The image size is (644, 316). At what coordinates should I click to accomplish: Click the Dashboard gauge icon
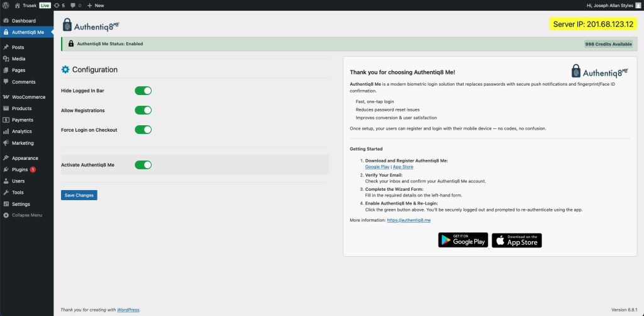coord(6,21)
